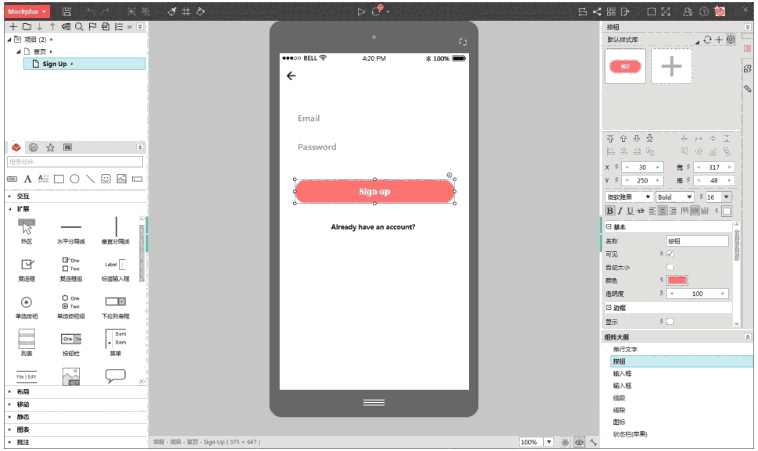Open the help question-mark icon
The image size is (758, 451).
[704, 12]
